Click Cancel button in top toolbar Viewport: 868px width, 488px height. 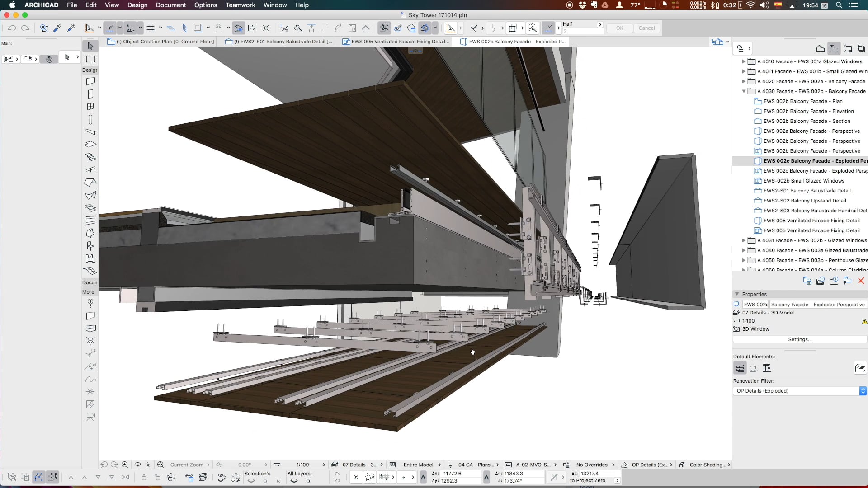pos(646,28)
